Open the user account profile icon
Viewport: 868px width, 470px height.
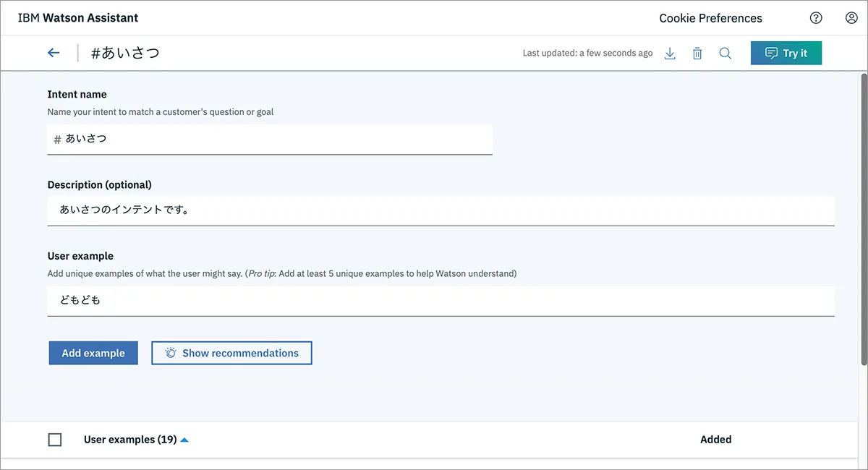(851, 18)
